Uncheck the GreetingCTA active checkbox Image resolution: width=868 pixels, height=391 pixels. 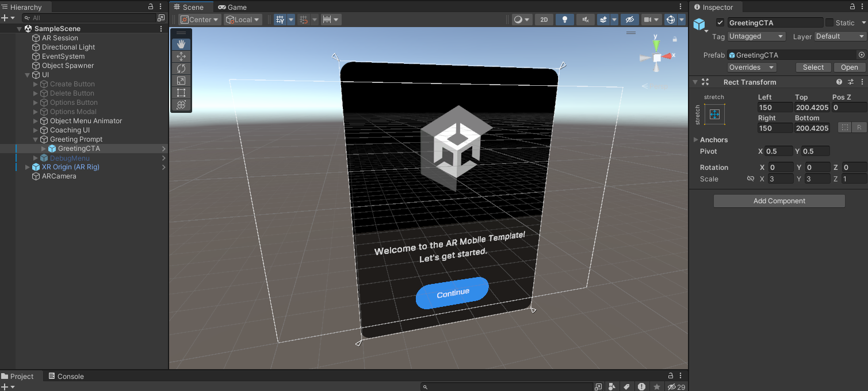click(x=720, y=22)
